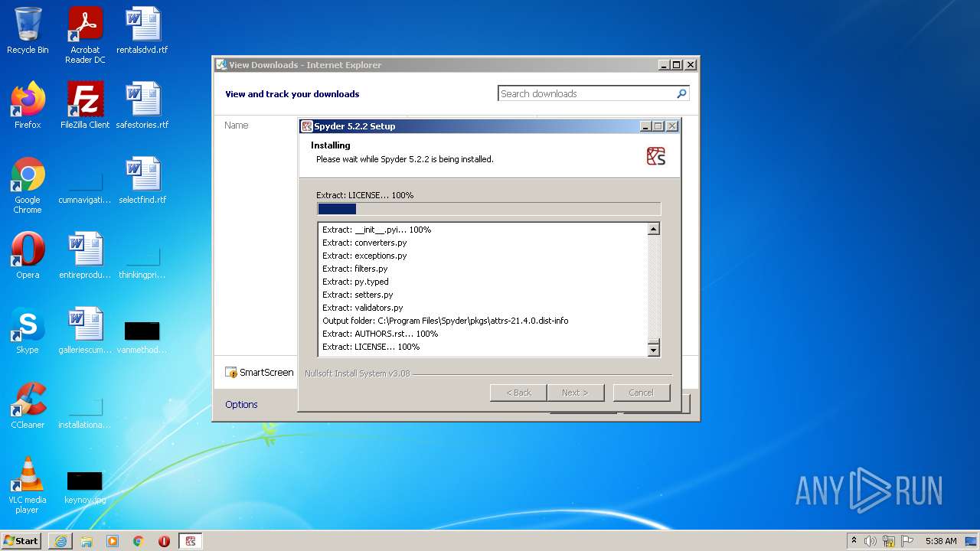Click the clock showing 5:38 AM
Viewport: 980px width, 551px height.
click(941, 541)
